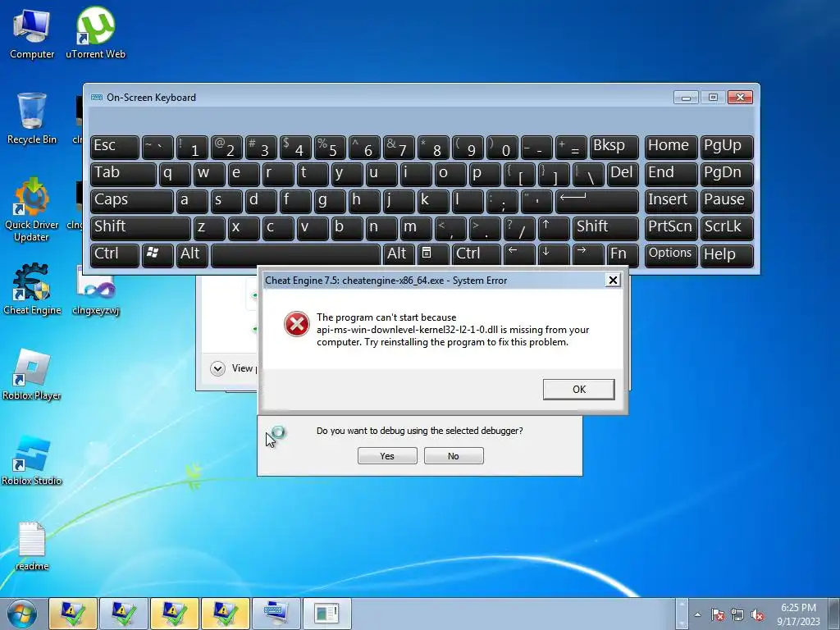Screen dimensions: 840x630
Task: Toggle the right Ctrl key
Action: click(x=477, y=255)
